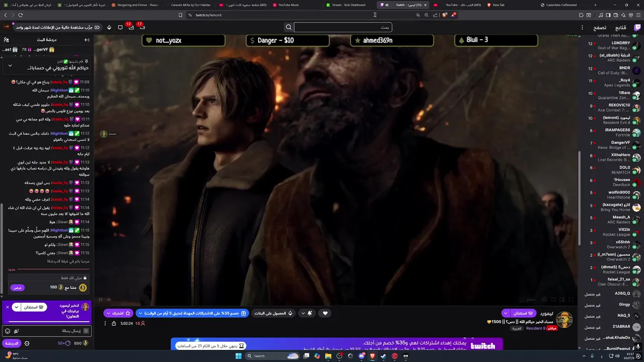Open the chat community users icon
The height and width of the screenshot is (362, 644).
pos(7,40)
